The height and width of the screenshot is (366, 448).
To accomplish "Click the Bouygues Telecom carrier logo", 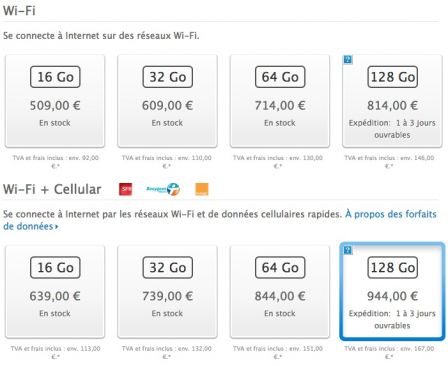I will (163, 189).
